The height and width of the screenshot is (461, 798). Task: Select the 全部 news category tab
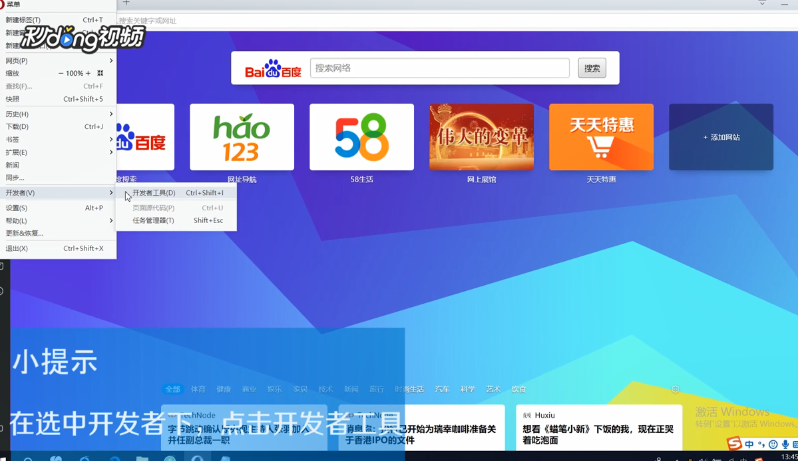point(173,389)
